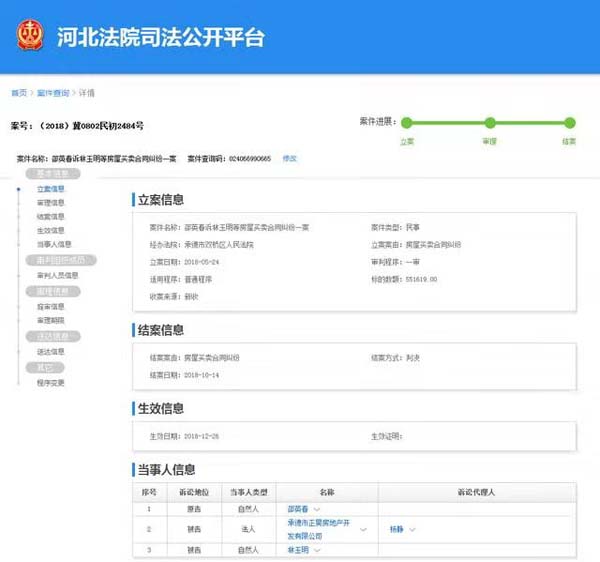This screenshot has width=600, height=562.
Task: Click the 承德市正昊房地产开发有限公司 party name
Action: (318, 529)
